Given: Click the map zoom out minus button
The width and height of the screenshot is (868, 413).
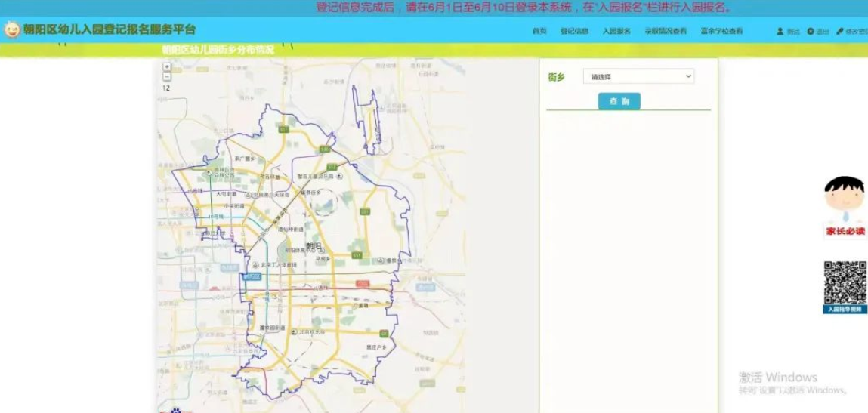Looking at the screenshot, I should (x=167, y=76).
